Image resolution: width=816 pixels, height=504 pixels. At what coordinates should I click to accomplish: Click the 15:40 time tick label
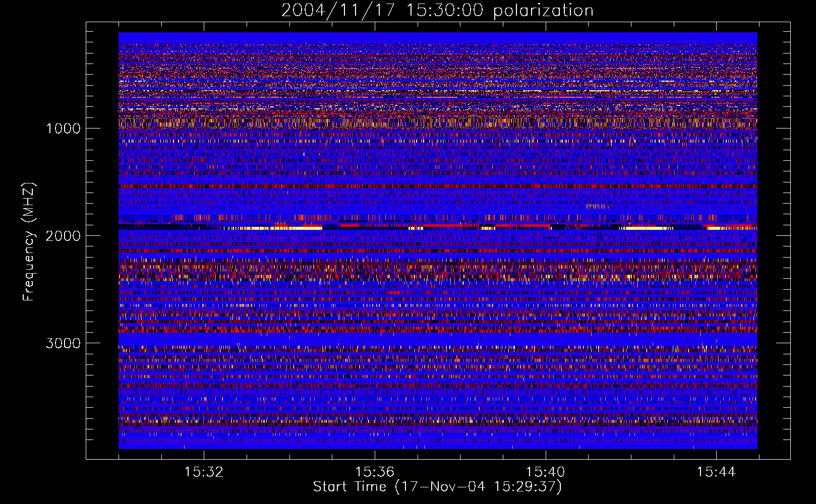(546, 472)
